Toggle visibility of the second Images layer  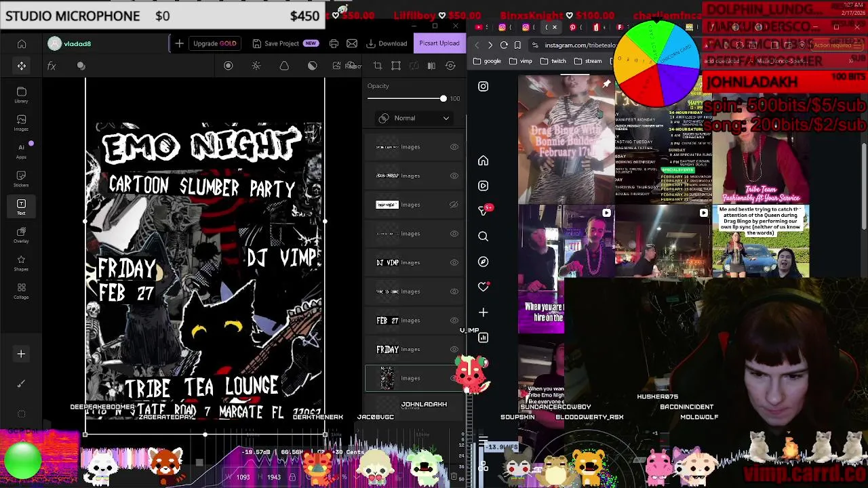(x=454, y=176)
